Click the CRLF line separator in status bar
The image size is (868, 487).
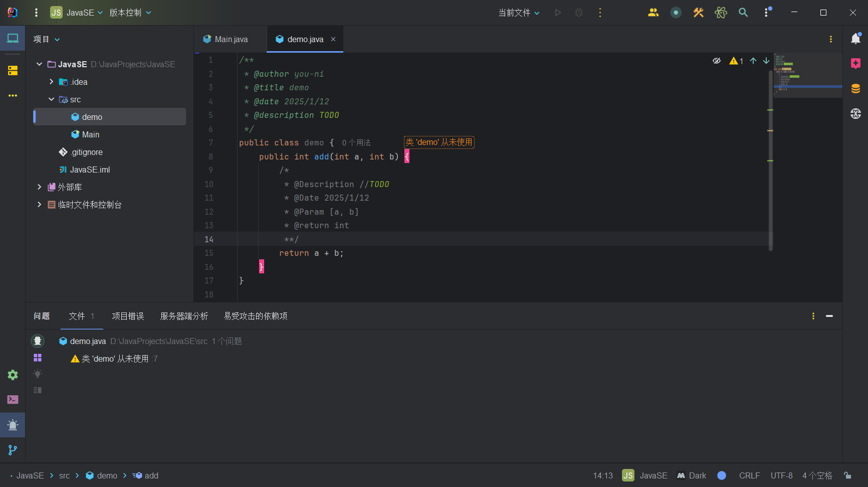point(749,475)
